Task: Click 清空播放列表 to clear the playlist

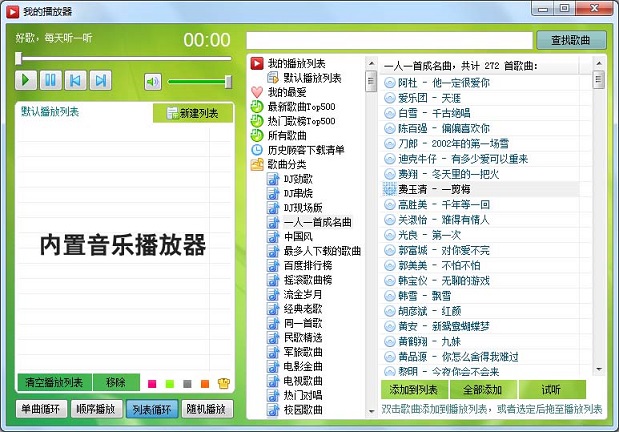Action: 54,382
